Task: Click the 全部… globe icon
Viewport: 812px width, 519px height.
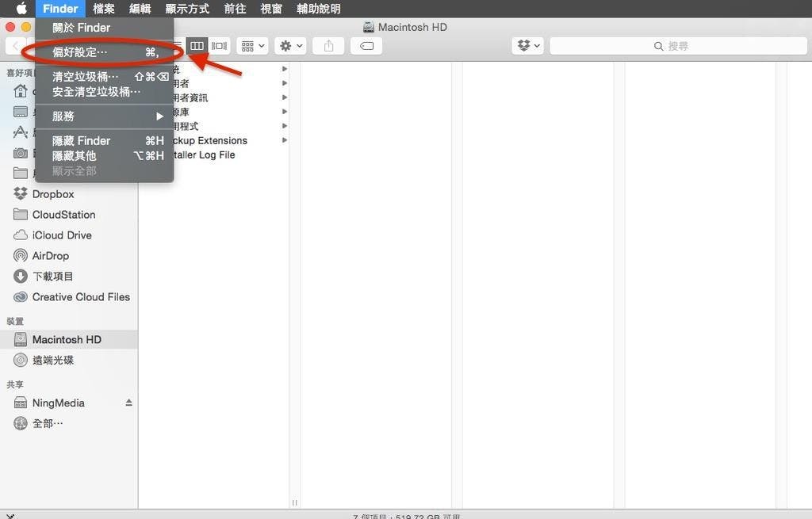Action: tap(20, 423)
